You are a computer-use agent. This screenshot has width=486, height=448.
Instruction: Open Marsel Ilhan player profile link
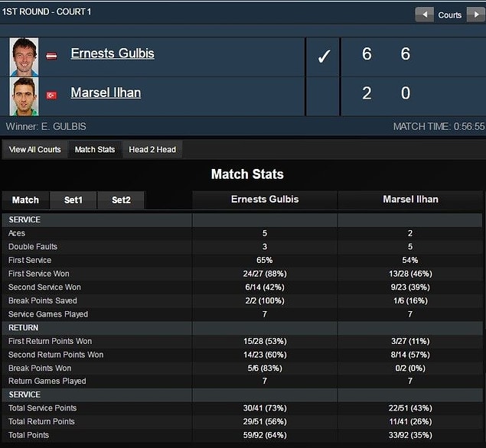click(x=106, y=93)
